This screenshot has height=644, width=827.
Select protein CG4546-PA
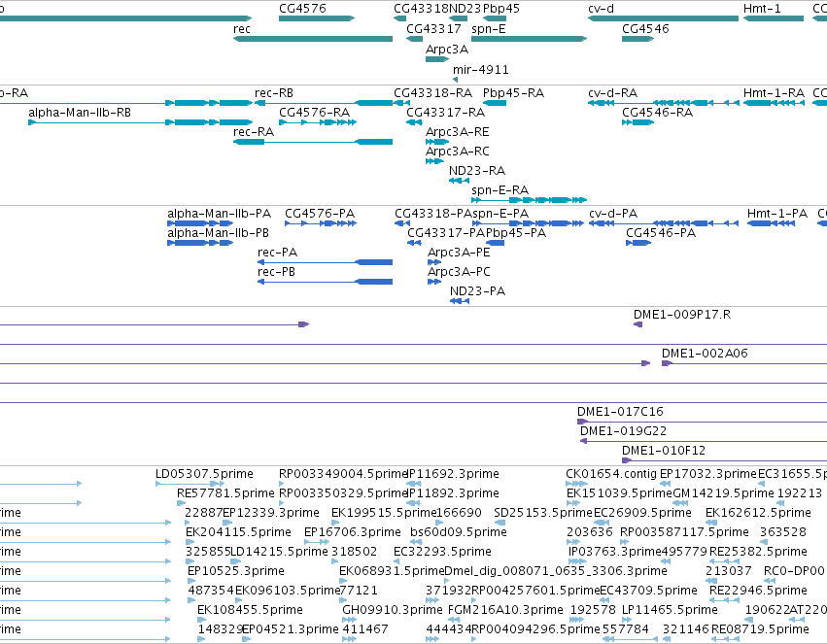click(x=638, y=243)
